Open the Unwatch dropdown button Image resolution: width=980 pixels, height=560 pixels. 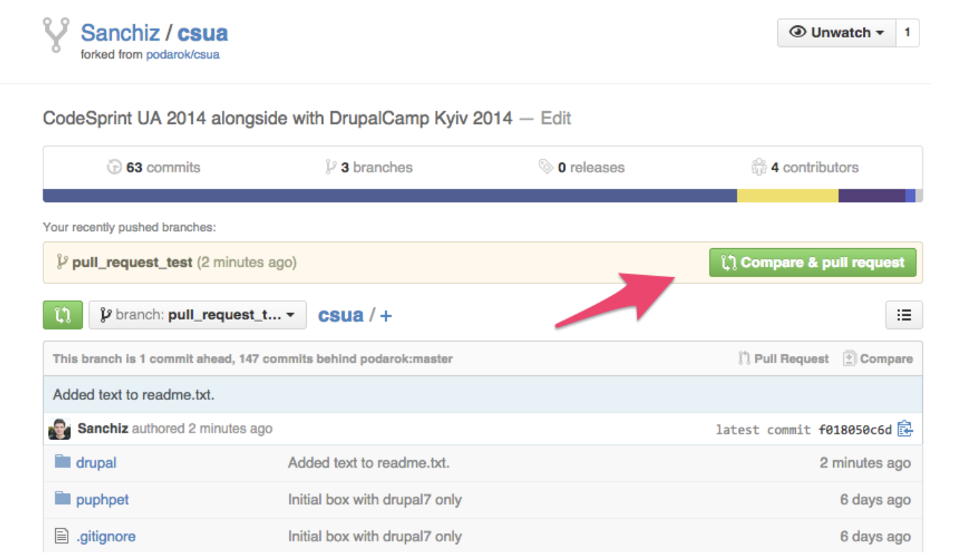coord(837,32)
